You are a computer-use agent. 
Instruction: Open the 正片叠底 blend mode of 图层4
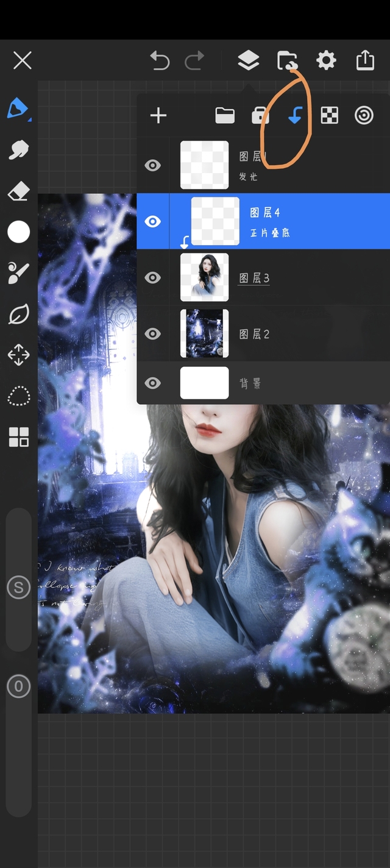click(x=269, y=233)
